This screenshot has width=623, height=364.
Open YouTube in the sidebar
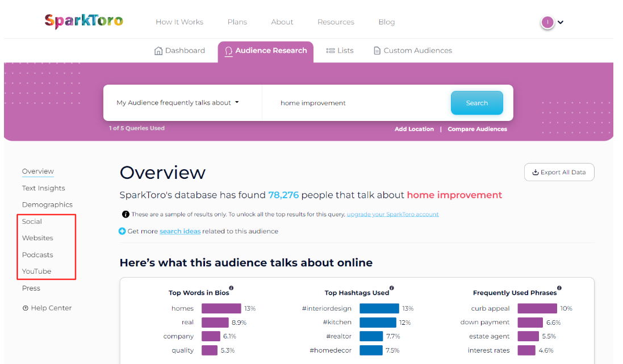[36, 271]
